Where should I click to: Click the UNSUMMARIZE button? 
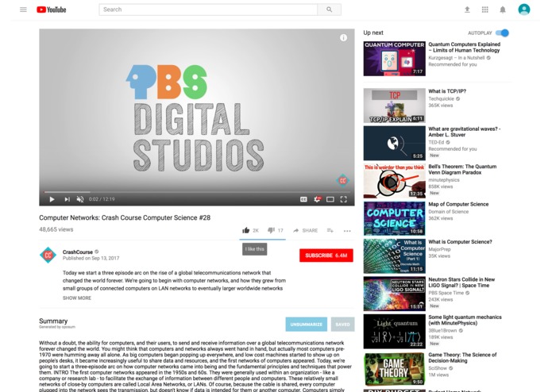tap(307, 324)
